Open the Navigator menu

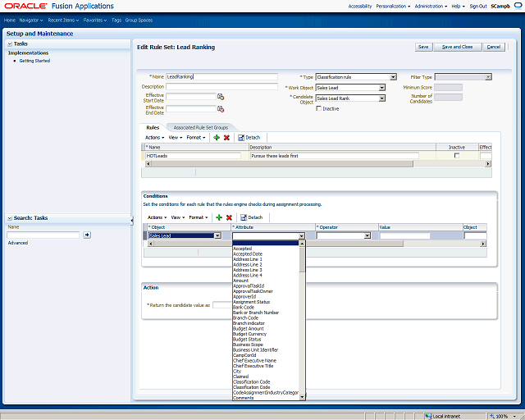[x=31, y=21]
